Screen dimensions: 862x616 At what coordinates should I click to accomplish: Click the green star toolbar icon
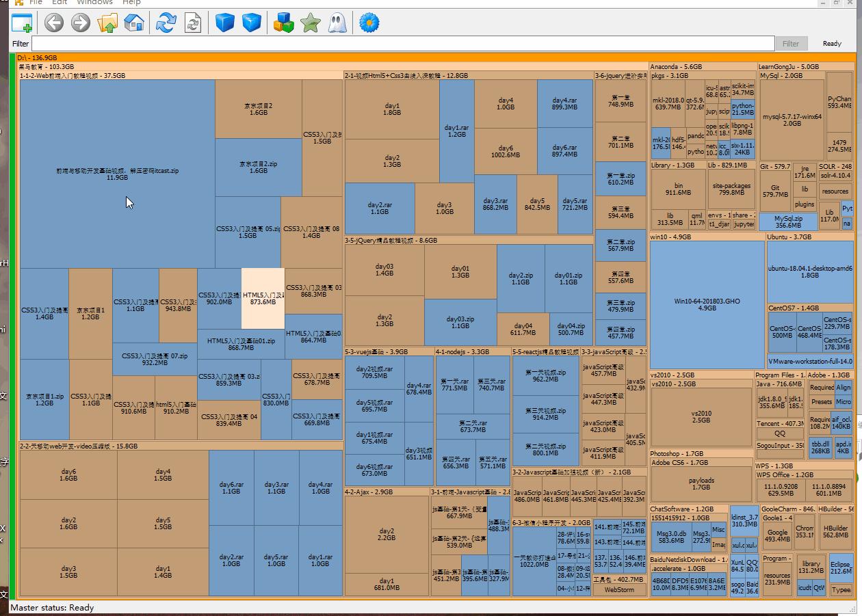[311, 23]
